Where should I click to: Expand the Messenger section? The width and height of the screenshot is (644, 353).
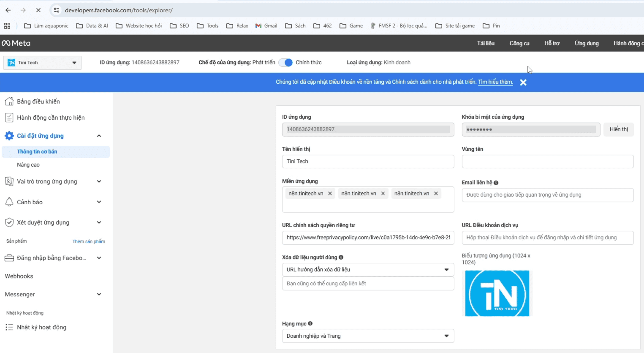tap(99, 294)
